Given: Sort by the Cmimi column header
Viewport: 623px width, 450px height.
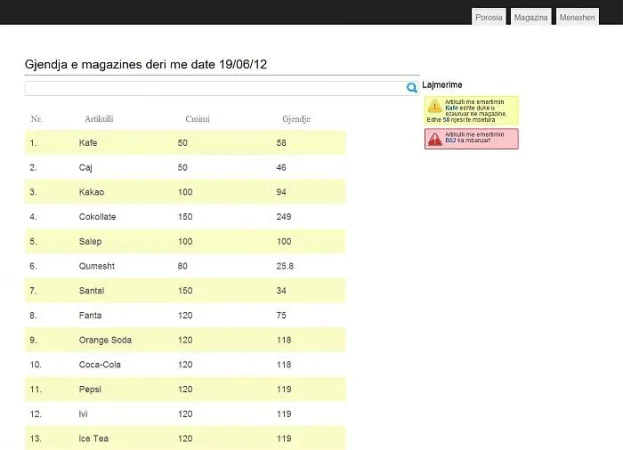Looking at the screenshot, I should click(196, 120).
